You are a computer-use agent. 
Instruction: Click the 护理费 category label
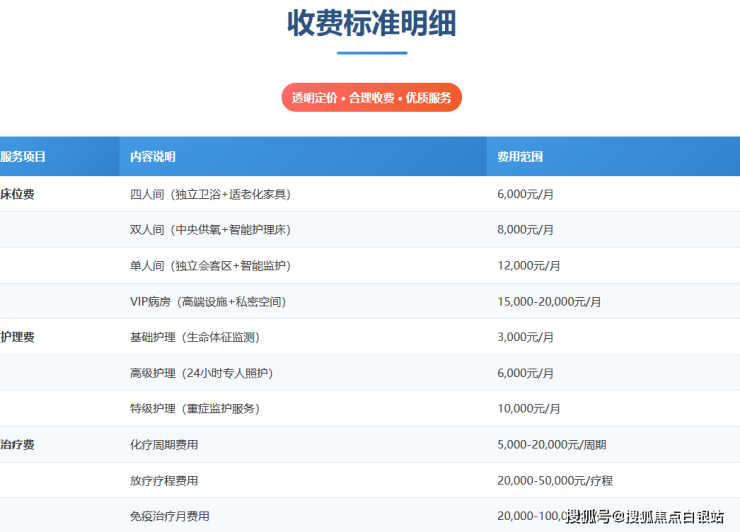click(x=18, y=337)
